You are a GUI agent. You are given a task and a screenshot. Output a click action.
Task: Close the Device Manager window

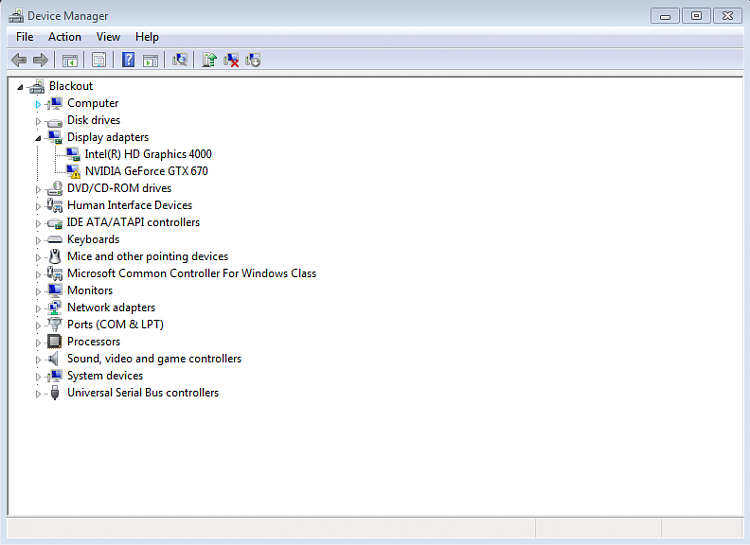(728, 16)
